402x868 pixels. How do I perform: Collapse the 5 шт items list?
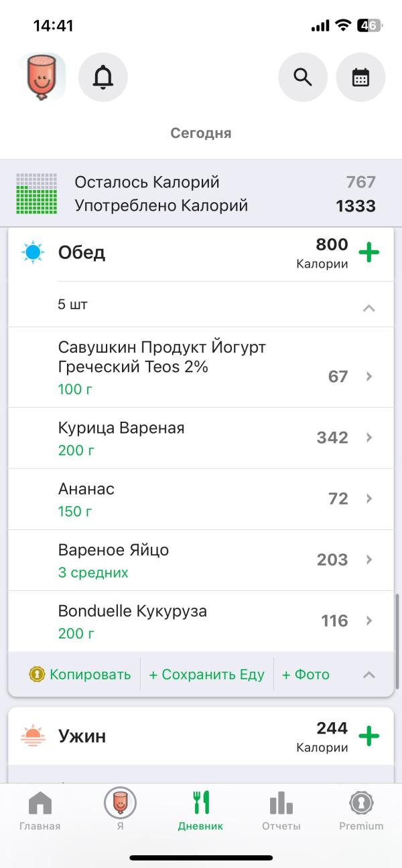point(368,309)
